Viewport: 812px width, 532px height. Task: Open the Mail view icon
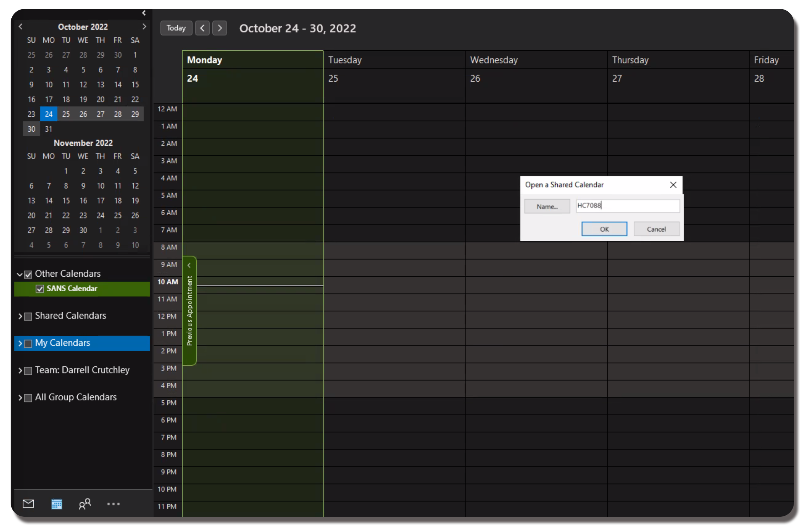point(28,504)
